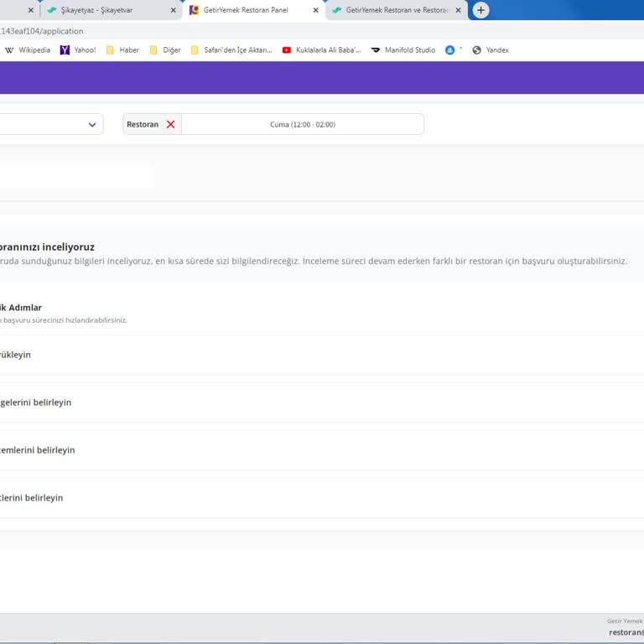Open the 'lerini belirleyin' step row

pos(322,498)
